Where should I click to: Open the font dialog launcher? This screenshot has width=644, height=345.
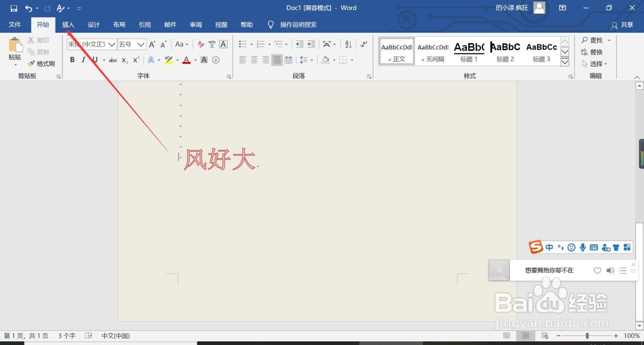click(229, 77)
